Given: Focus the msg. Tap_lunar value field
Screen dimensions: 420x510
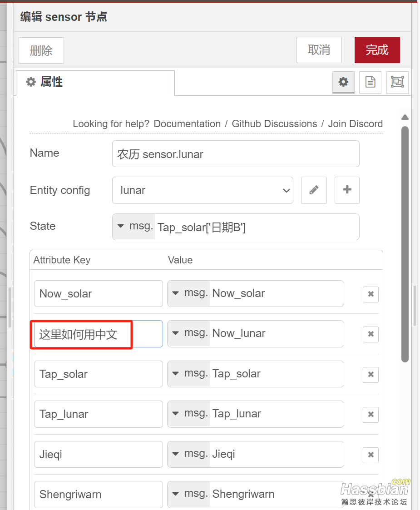Looking at the screenshot, I should coord(277,414).
